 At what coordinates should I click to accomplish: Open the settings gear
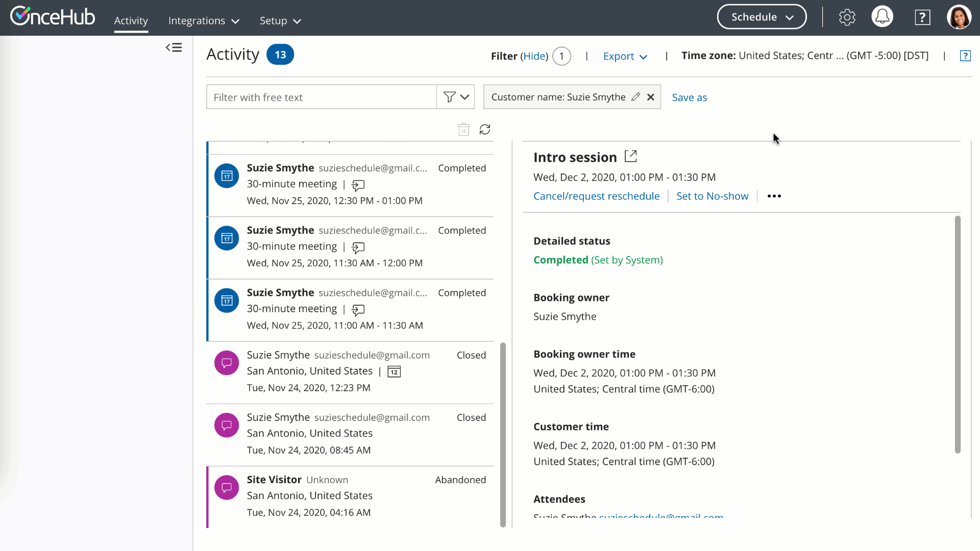[847, 17]
